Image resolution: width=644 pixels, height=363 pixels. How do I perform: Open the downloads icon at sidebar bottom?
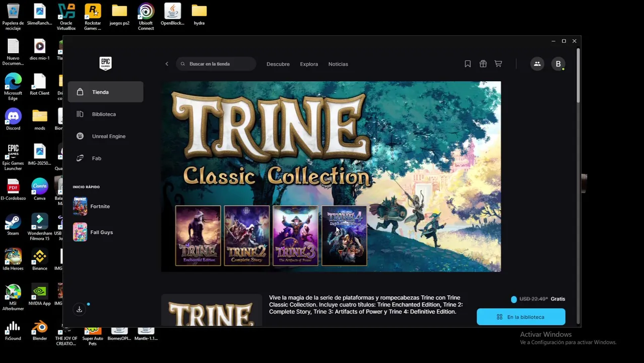[79, 309]
